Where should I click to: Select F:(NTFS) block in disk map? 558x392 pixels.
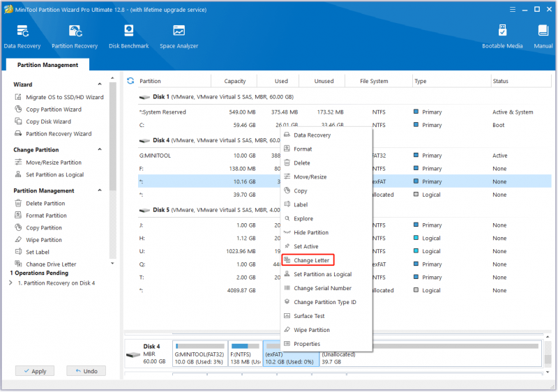[246, 354]
